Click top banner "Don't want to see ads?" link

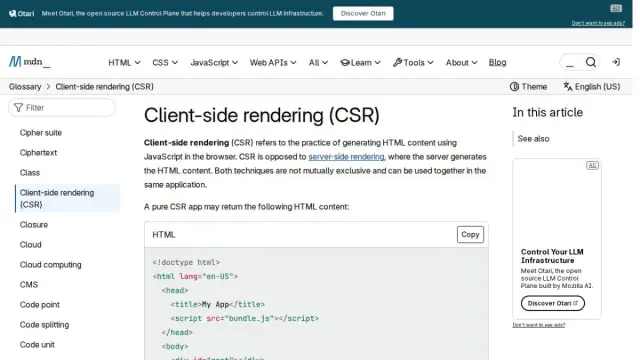(598, 23)
